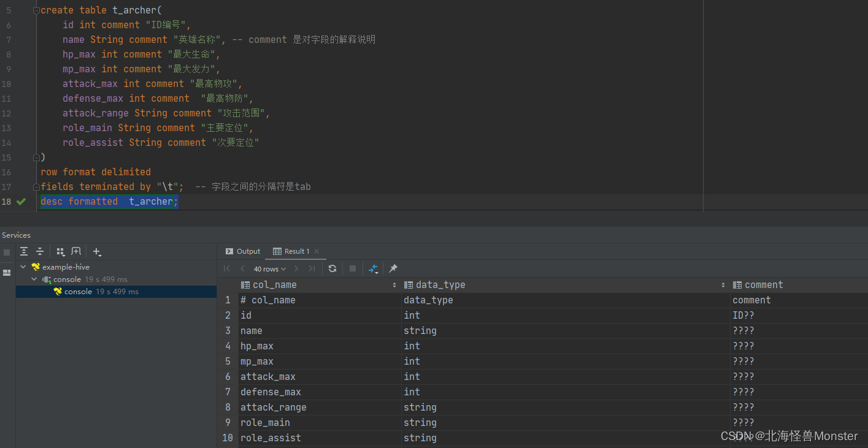
Task: Click row number 10 in result grid
Action: click(228, 438)
